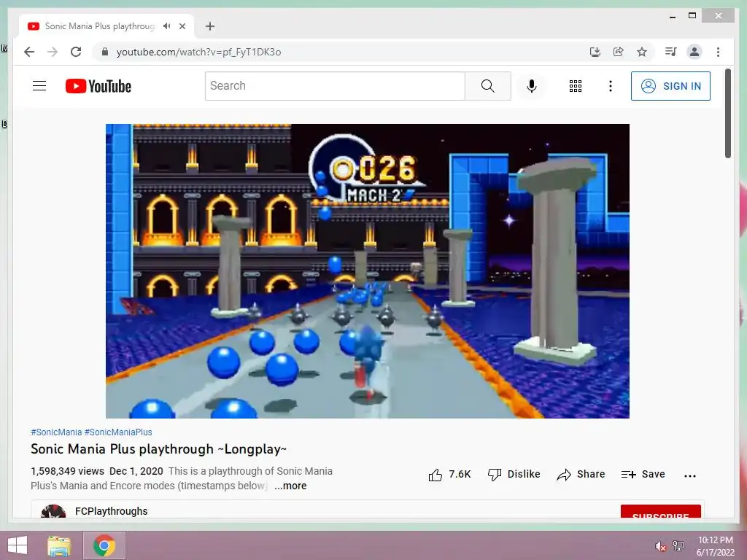Open a new tab with plus button

pos(210,26)
